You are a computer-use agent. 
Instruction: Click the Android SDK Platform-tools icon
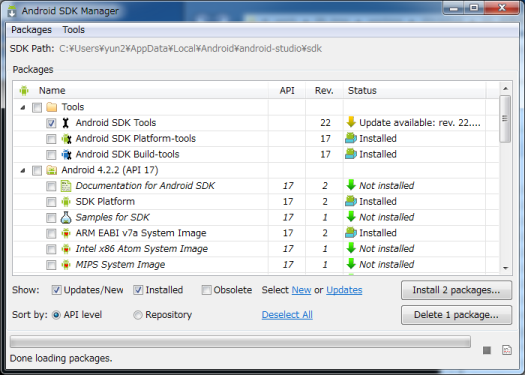pos(66,139)
